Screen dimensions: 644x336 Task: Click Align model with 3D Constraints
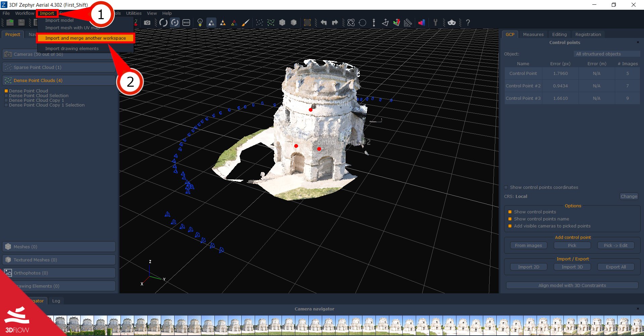[572, 285]
